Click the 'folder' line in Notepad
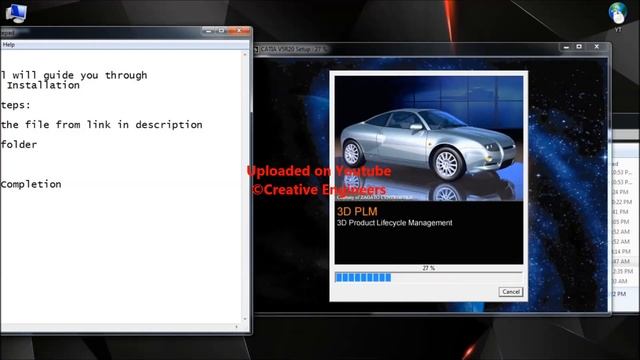The height and width of the screenshot is (360, 640). pos(19,144)
